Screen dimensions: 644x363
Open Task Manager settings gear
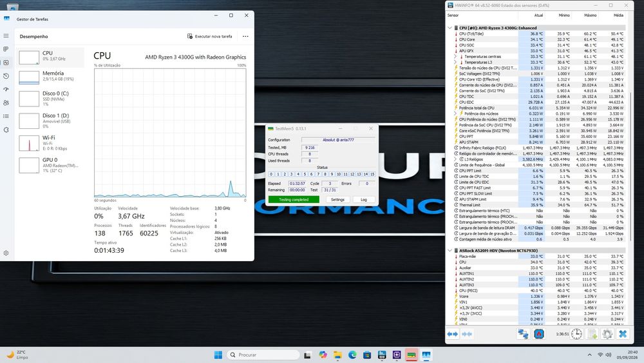[x=6, y=253]
